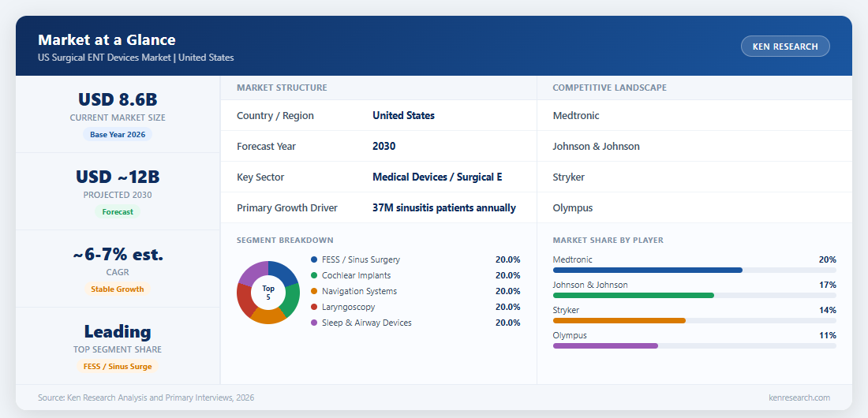The image size is (868, 418).
Task: Click the Cochlear Implants legend label
Action: (357, 275)
